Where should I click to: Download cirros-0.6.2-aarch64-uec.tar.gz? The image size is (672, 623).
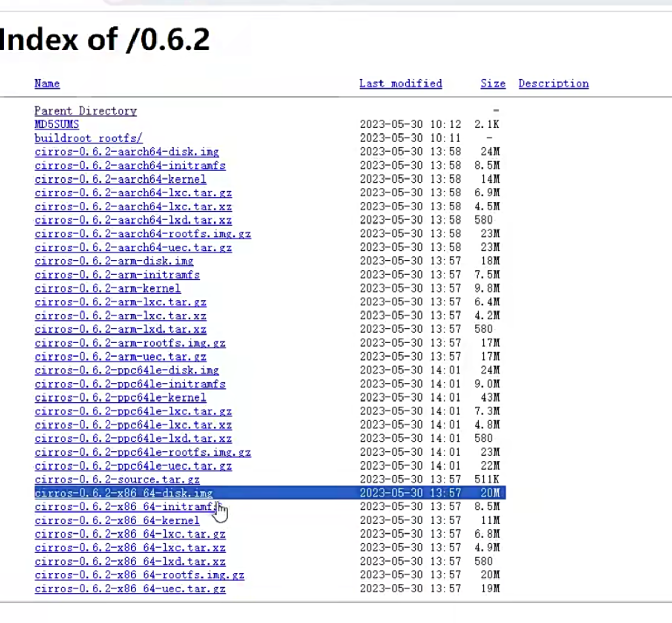133,247
